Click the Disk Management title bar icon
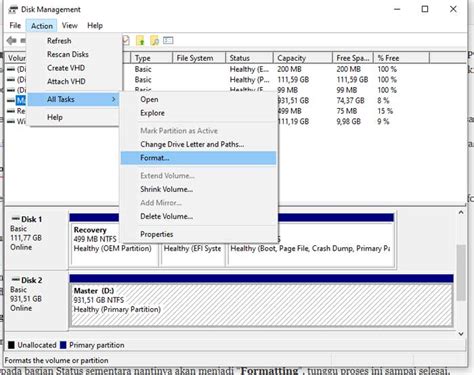 [x=13, y=10]
